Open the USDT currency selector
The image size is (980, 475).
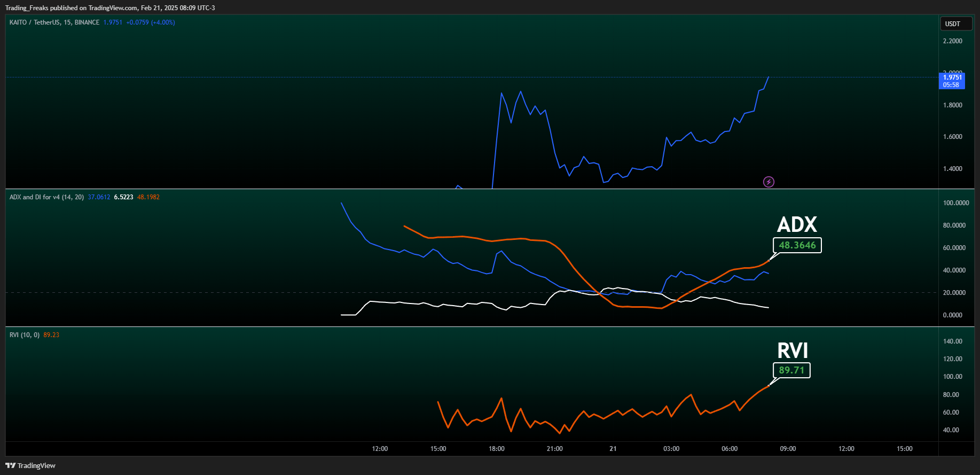(x=956, y=24)
